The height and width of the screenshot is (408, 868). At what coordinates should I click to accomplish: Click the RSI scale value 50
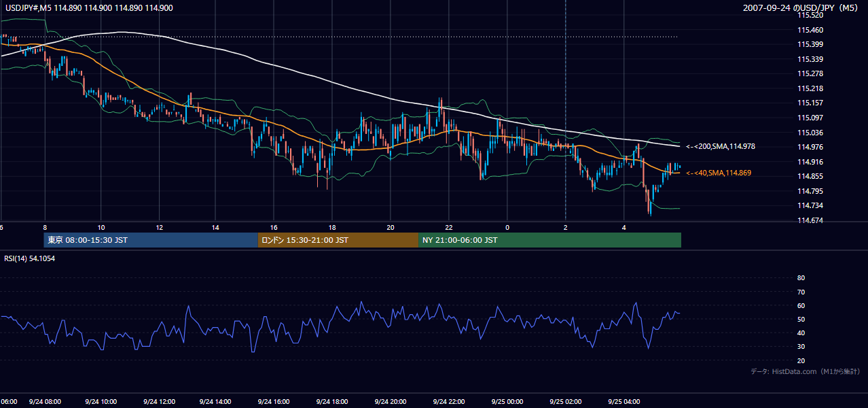point(801,319)
